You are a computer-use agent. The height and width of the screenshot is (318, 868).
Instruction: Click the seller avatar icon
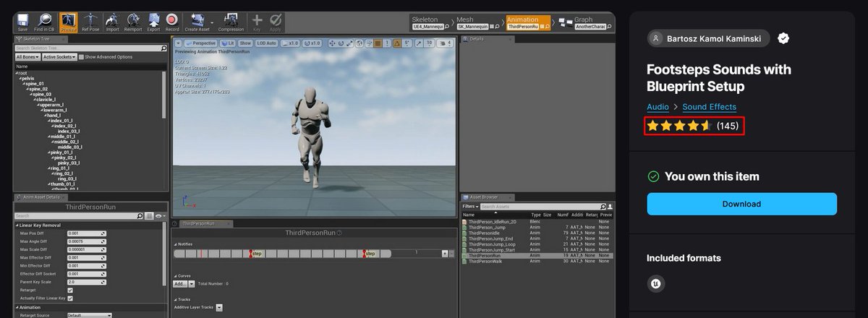pyautogui.click(x=655, y=38)
